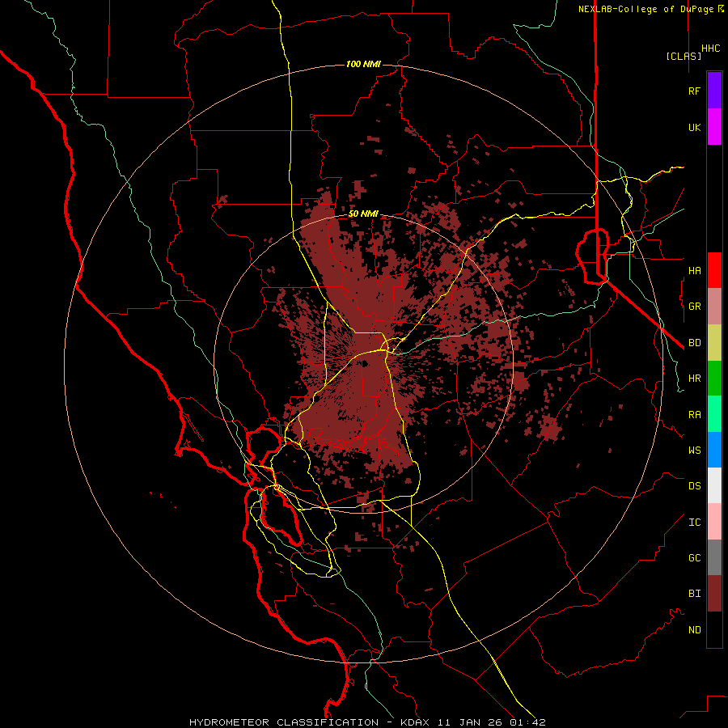The height and width of the screenshot is (728, 728).
Task: Click the "HHC" product code text
Action: [710, 49]
